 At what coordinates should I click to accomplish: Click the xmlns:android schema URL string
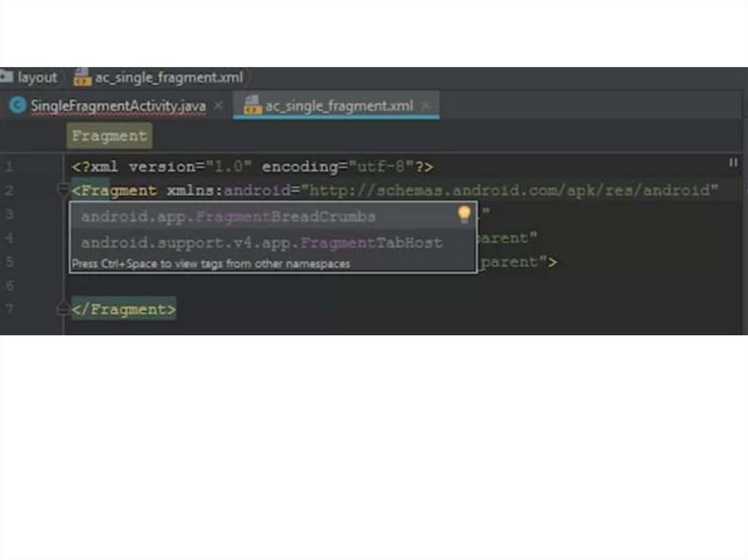509,191
